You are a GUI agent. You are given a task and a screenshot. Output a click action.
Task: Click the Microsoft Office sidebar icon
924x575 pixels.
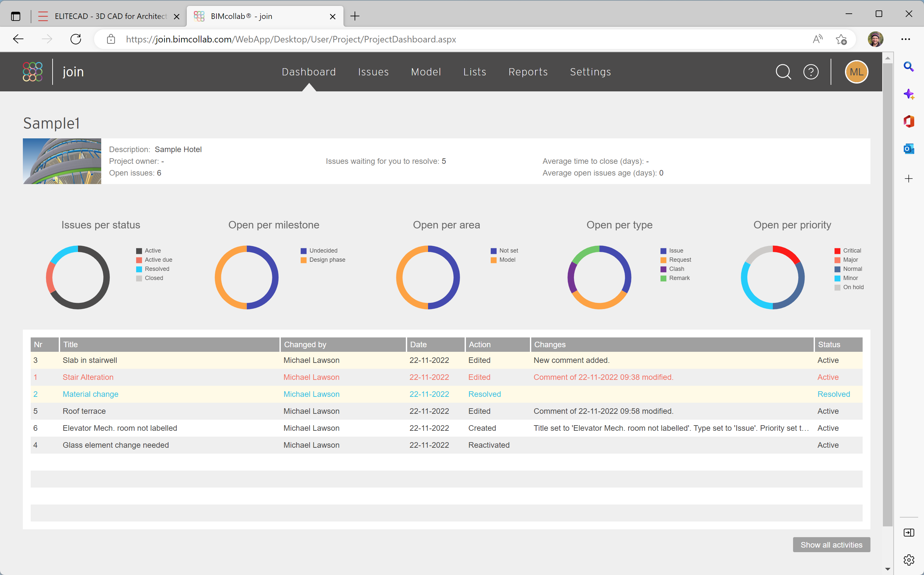pos(909,122)
